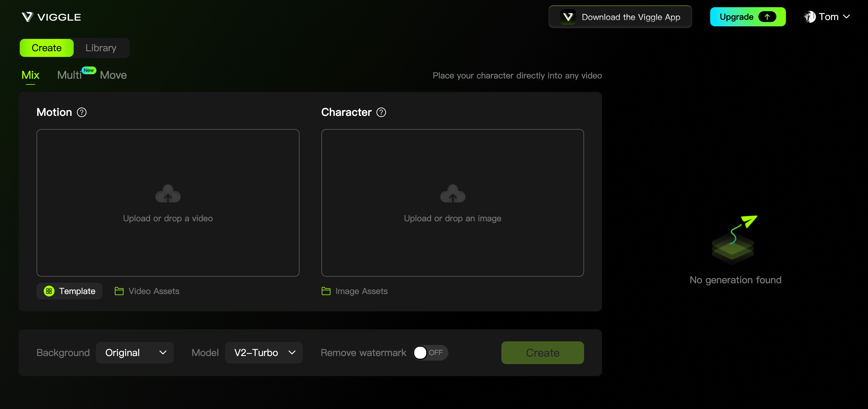Open Image Assets folder icon
The height and width of the screenshot is (409, 868).
click(326, 291)
